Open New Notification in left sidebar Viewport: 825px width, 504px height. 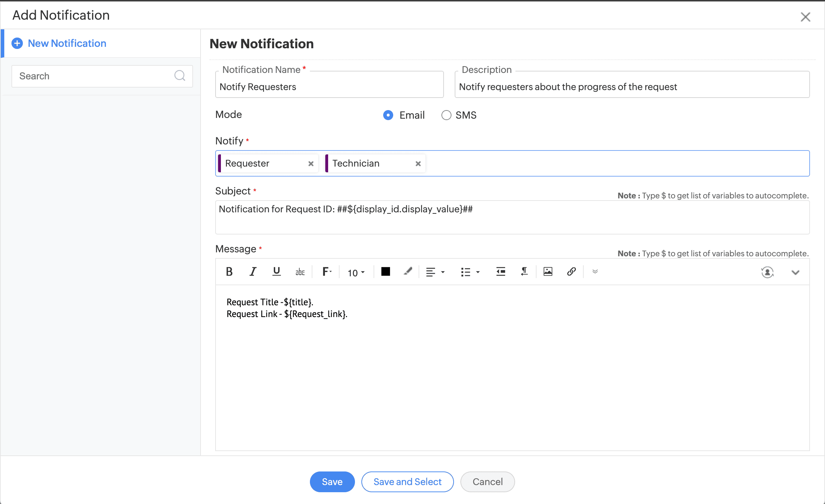[x=67, y=43]
